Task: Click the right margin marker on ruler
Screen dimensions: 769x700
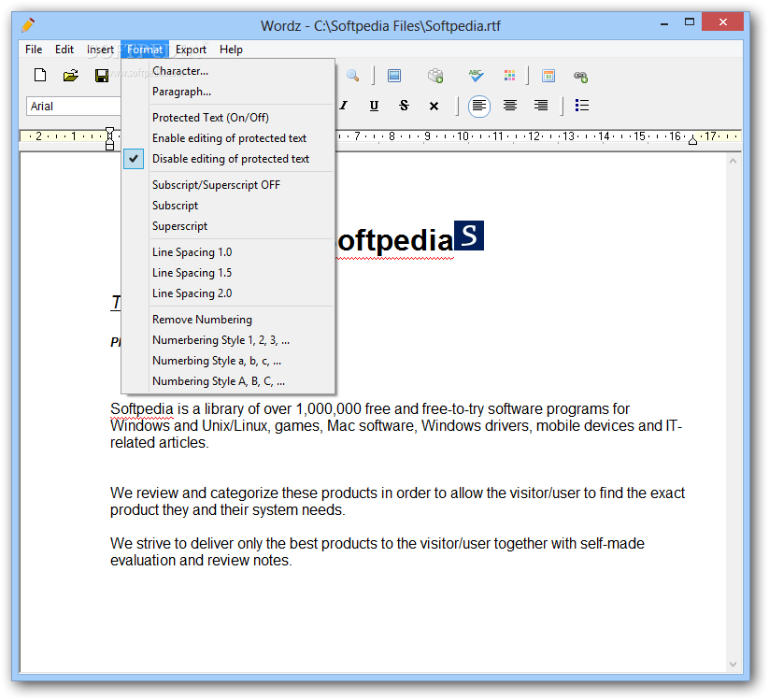Action: click(x=692, y=141)
